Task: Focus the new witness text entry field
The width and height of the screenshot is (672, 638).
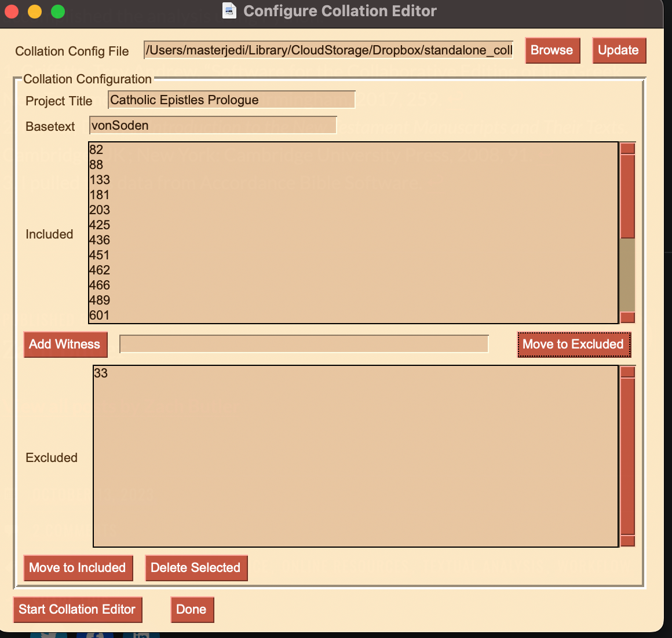Action: coord(304,344)
